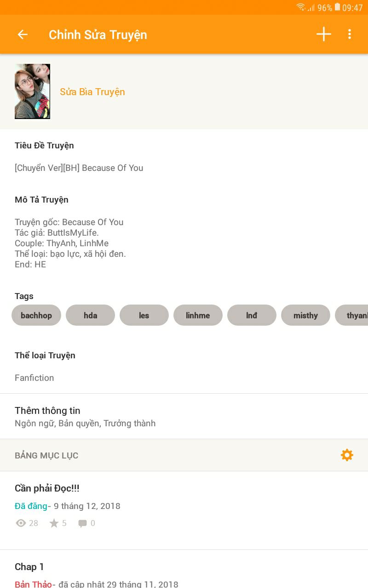Expand Thêm thông tin section
This screenshot has width=368, height=588.
point(184,416)
